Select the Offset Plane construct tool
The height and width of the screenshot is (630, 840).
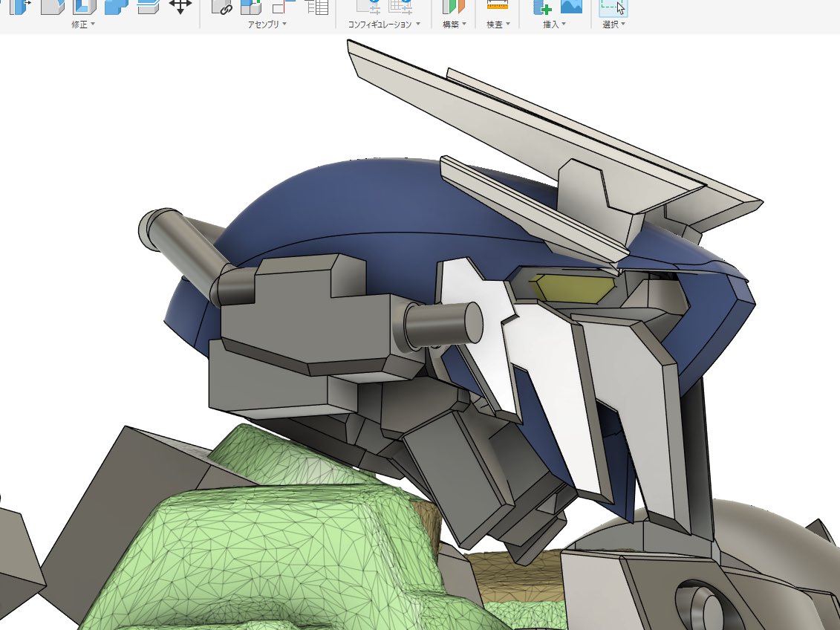point(452,7)
